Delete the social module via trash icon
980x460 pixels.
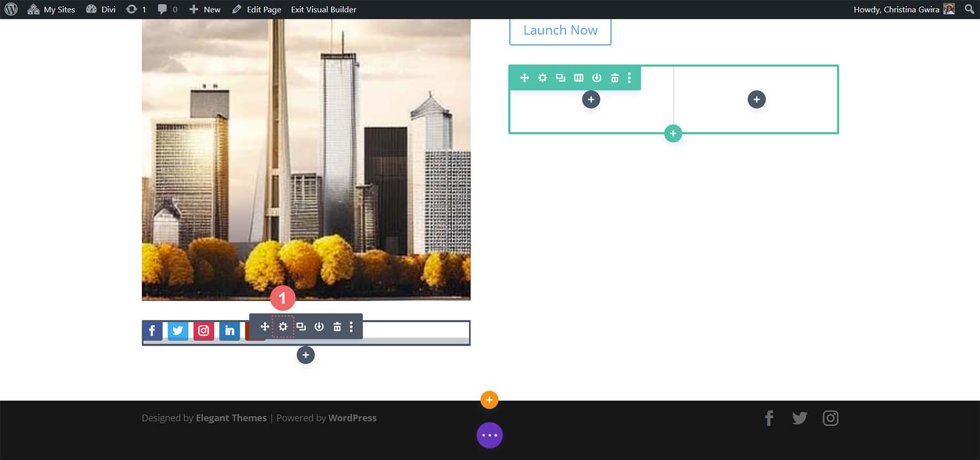(x=337, y=327)
